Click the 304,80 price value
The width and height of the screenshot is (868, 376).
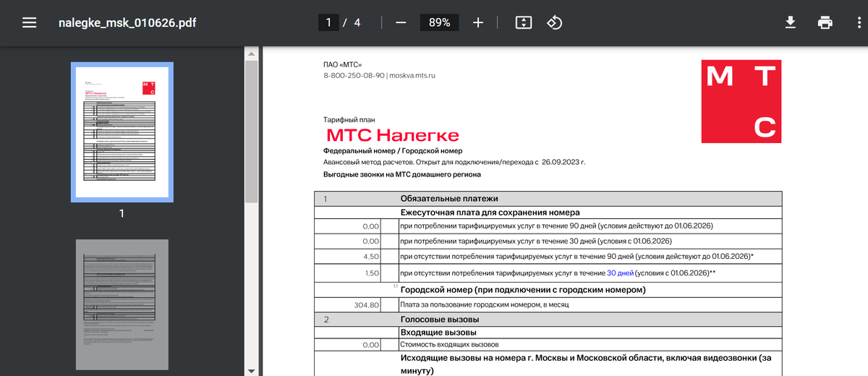click(366, 305)
